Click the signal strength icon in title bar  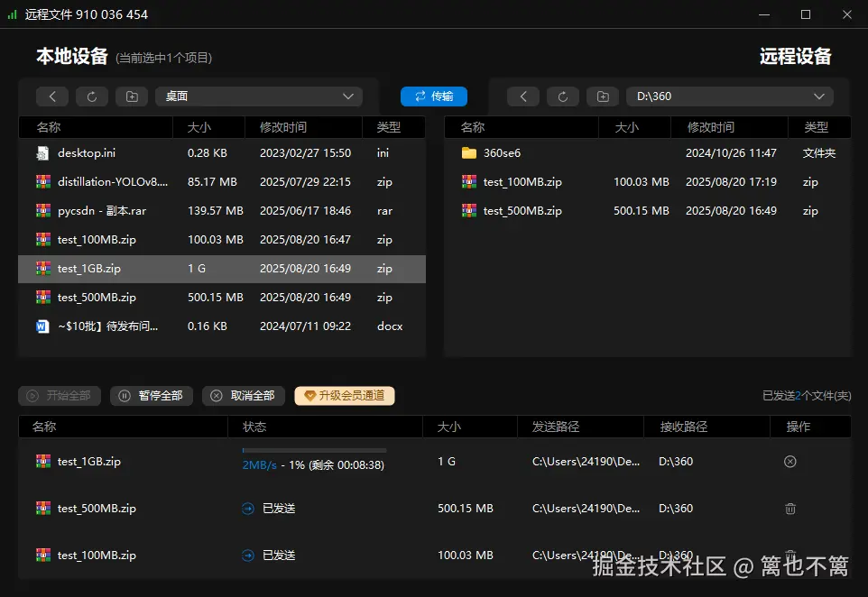coord(12,14)
